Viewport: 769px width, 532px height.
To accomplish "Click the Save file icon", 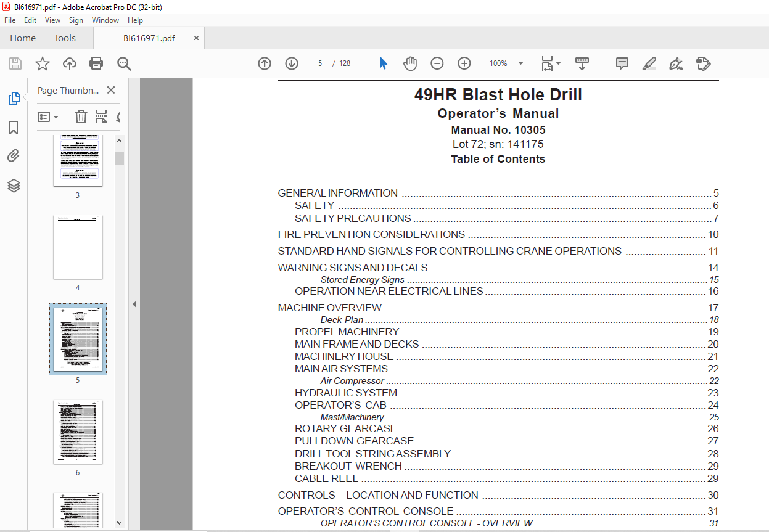I will [15, 63].
